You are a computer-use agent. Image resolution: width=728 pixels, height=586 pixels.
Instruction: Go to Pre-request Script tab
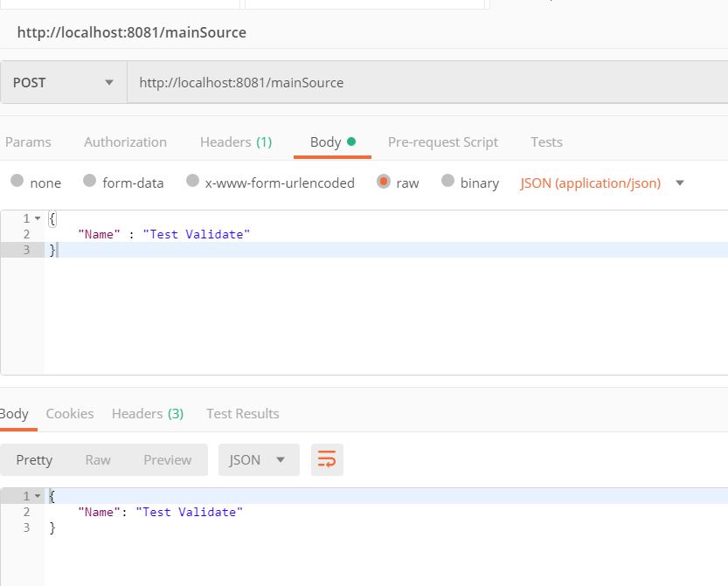(x=442, y=141)
